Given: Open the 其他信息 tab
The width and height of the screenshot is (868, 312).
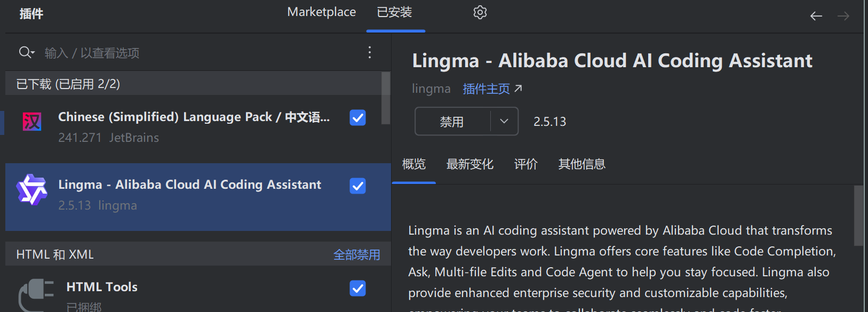Looking at the screenshot, I should click(x=582, y=164).
